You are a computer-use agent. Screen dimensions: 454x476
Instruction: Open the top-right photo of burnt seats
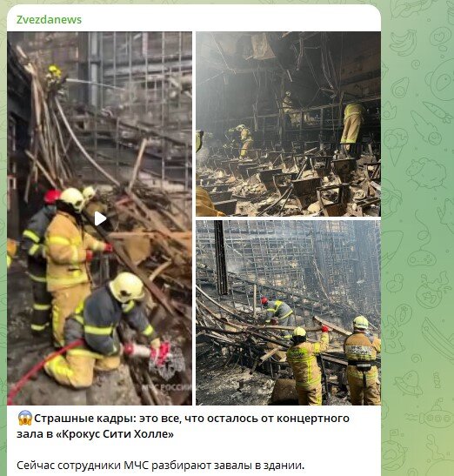pos(288,124)
